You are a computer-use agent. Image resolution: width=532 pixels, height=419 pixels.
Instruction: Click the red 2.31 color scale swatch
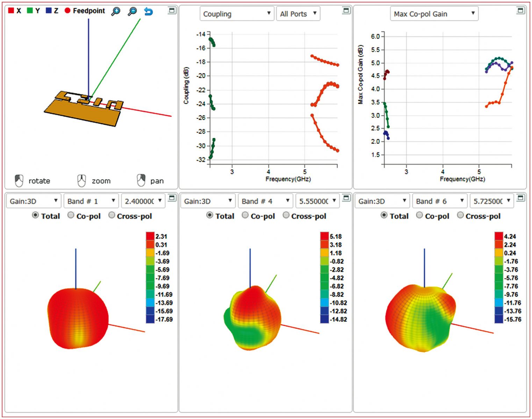tap(150, 236)
